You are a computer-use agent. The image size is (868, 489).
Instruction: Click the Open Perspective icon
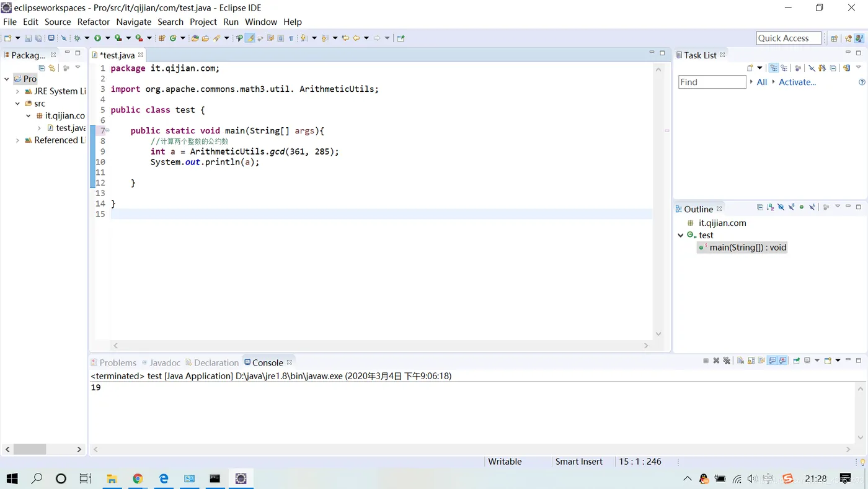tap(835, 38)
